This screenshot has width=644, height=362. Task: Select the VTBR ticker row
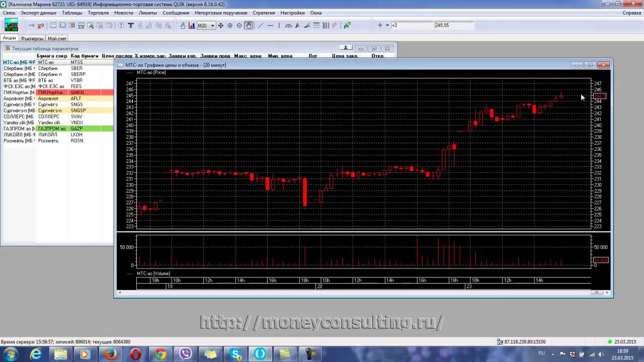(57, 80)
